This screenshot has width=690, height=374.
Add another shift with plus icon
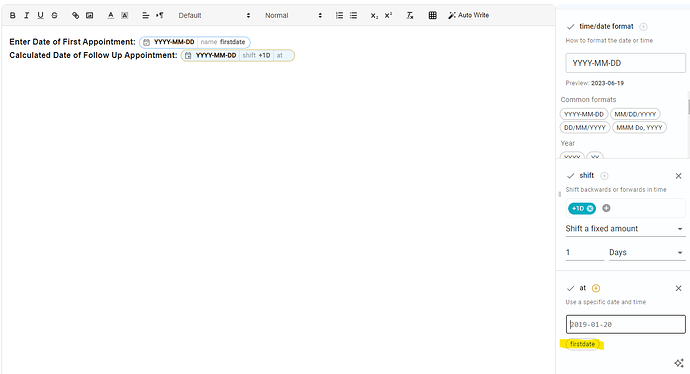click(x=606, y=209)
